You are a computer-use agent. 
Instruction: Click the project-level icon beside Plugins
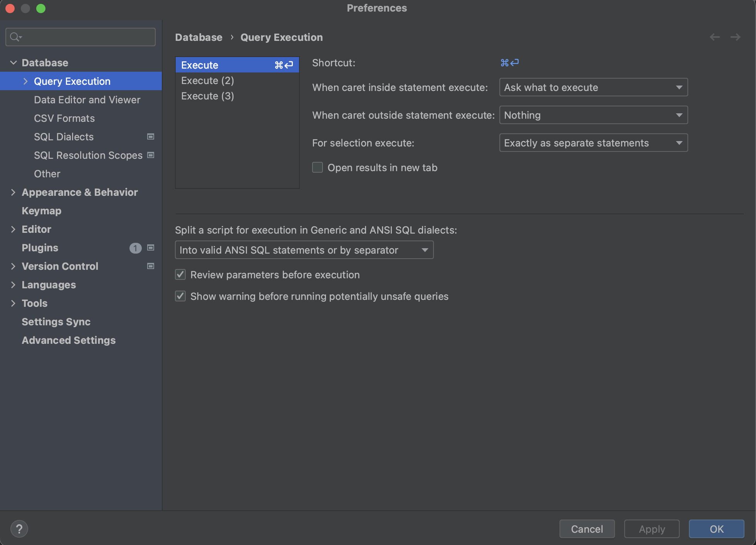coord(151,247)
